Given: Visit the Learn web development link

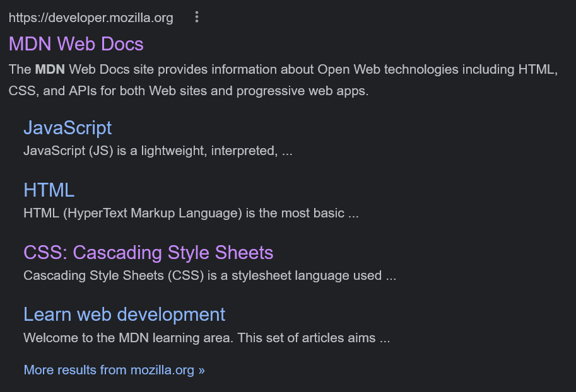Looking at the screenshot, I should pos(124,314).
